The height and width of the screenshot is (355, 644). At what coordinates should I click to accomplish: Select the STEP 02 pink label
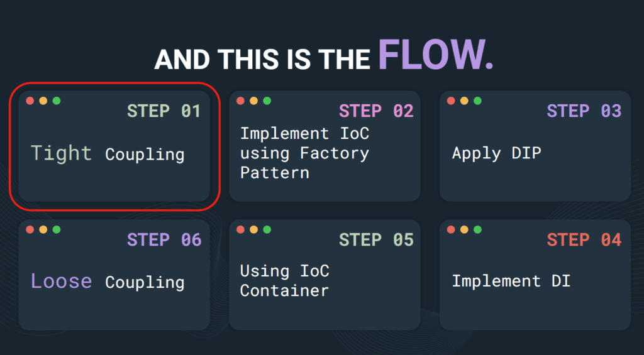tap(376, 111)
